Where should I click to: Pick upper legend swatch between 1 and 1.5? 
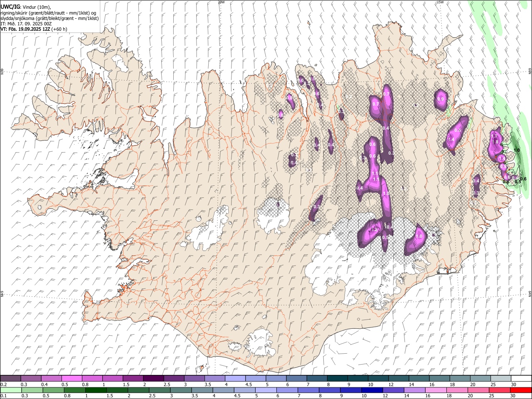tap(112, 378)
